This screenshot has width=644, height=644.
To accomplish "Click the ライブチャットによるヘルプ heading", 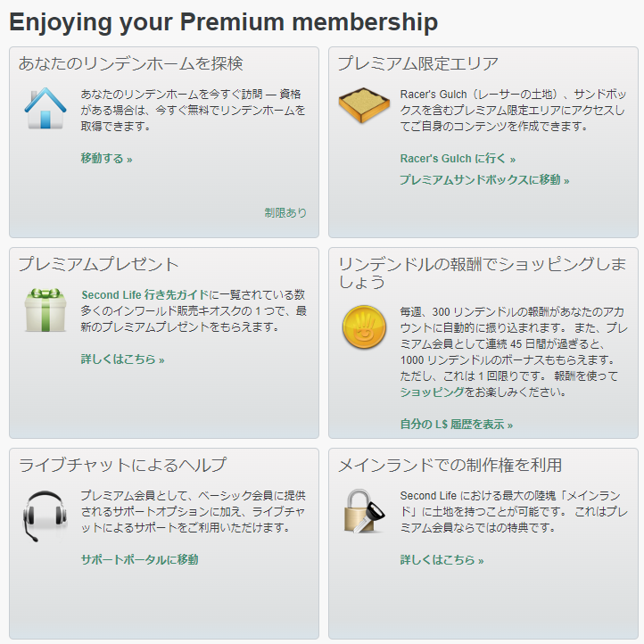I will pyautogui.click(x=123, y=465).
